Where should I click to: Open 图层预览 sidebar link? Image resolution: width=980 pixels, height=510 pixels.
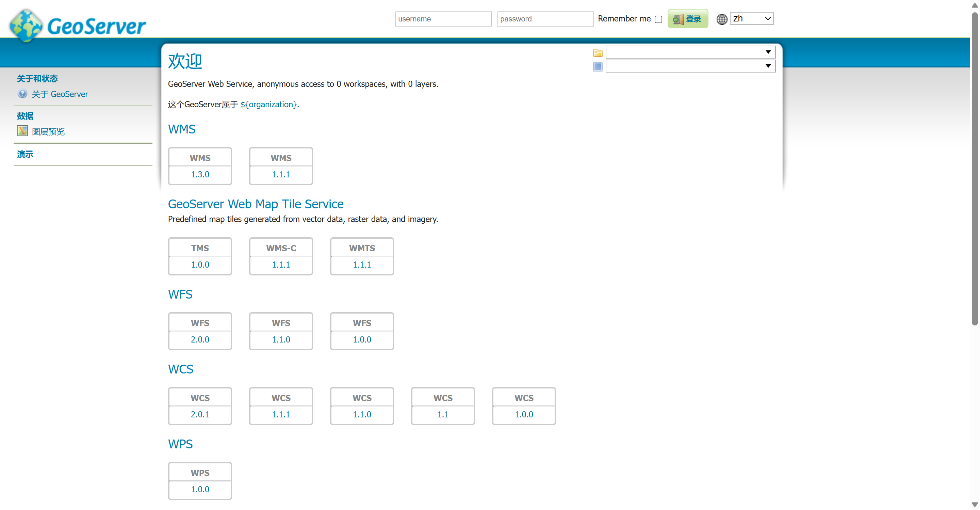(x=48, y=132)
